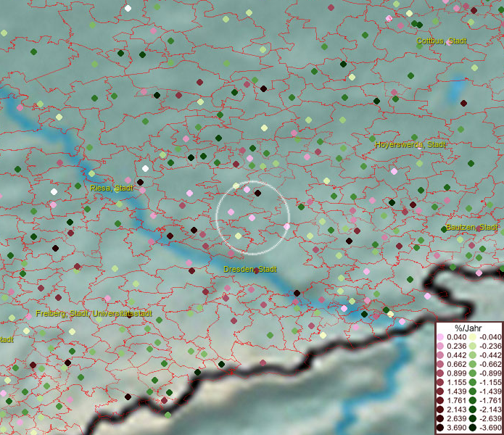Image resolution: width=504 pixels, height=435 pixels.
Task: Click the 3.690 legend value
Action: (456, 428)
